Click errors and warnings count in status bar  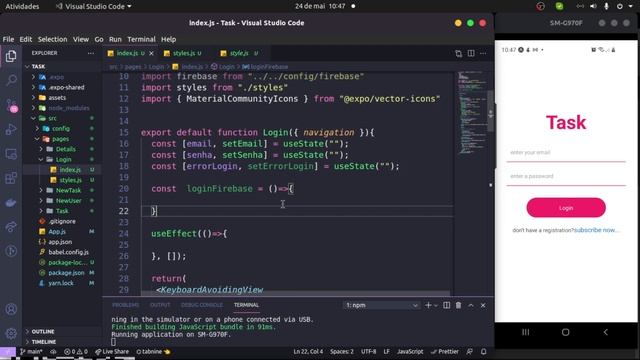coord(76,351)
